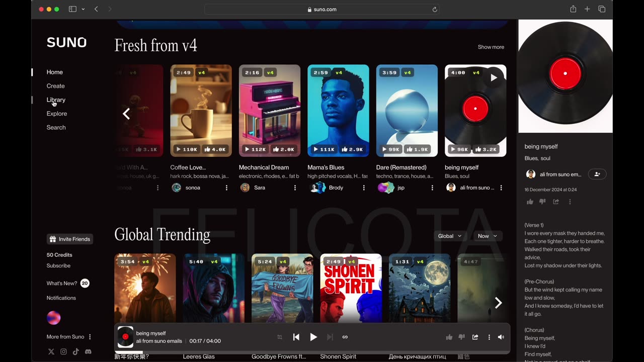Open the Now time filter dropdown

[x=488, y=236]
